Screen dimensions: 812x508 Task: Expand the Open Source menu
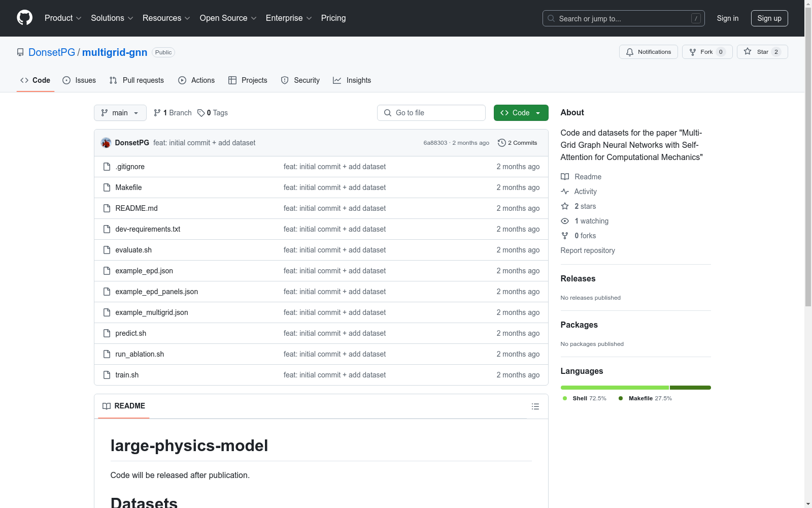pos(228,18)
